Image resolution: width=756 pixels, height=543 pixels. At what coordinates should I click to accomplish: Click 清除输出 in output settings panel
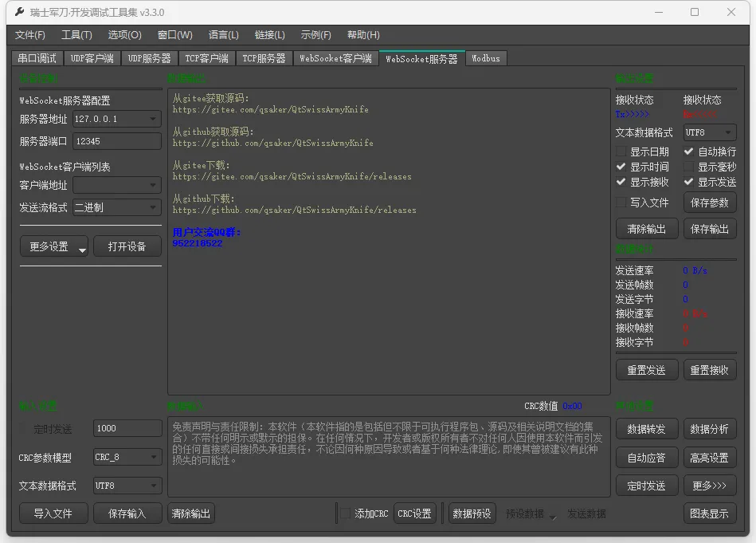point(647,229)
